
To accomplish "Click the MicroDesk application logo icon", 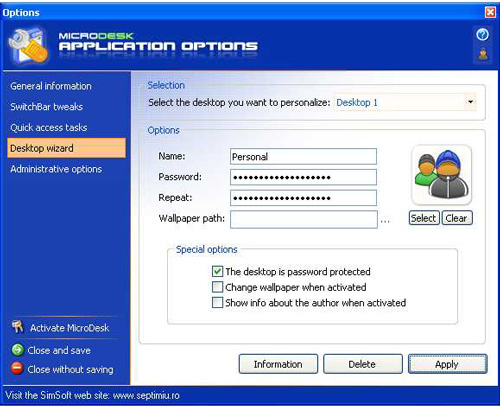I will click(x=29, y=46).
